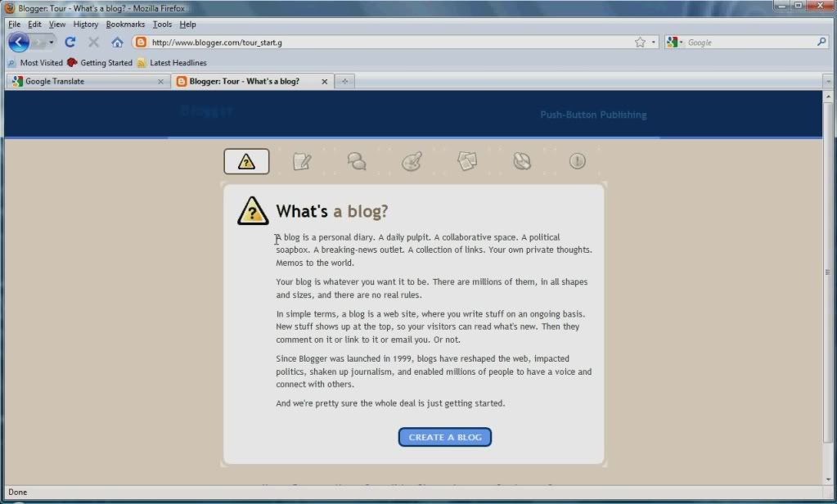Go to the pencil-and-notepad tour step

pos(302,161)
